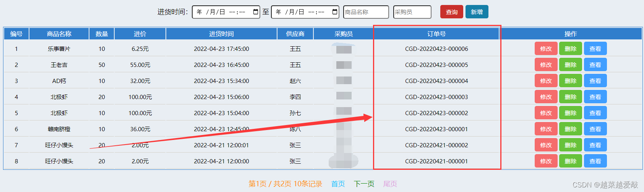Focus the 商品名称 search field
Screen dimensions: 644x192
pos(366,12)
